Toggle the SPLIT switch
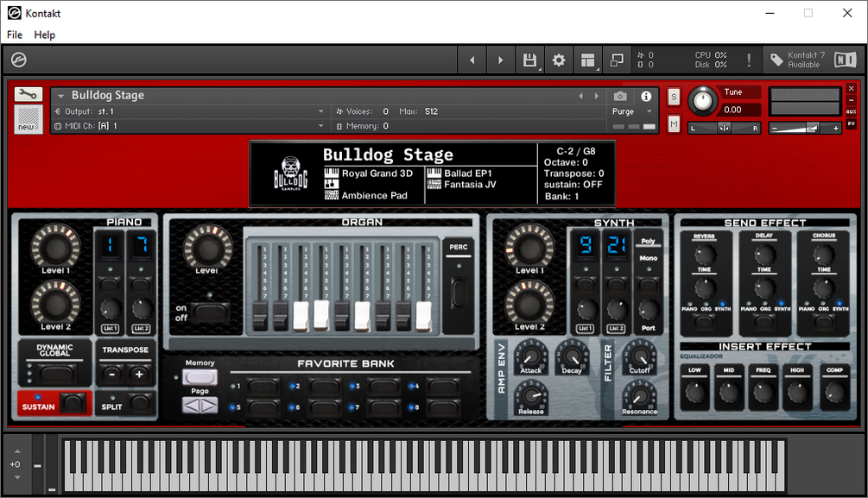868x498 pixels. click(140, 403)
